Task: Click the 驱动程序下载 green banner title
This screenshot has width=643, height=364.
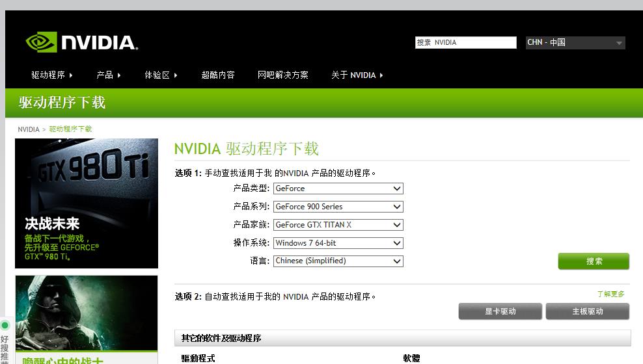Action: (62, 102)
